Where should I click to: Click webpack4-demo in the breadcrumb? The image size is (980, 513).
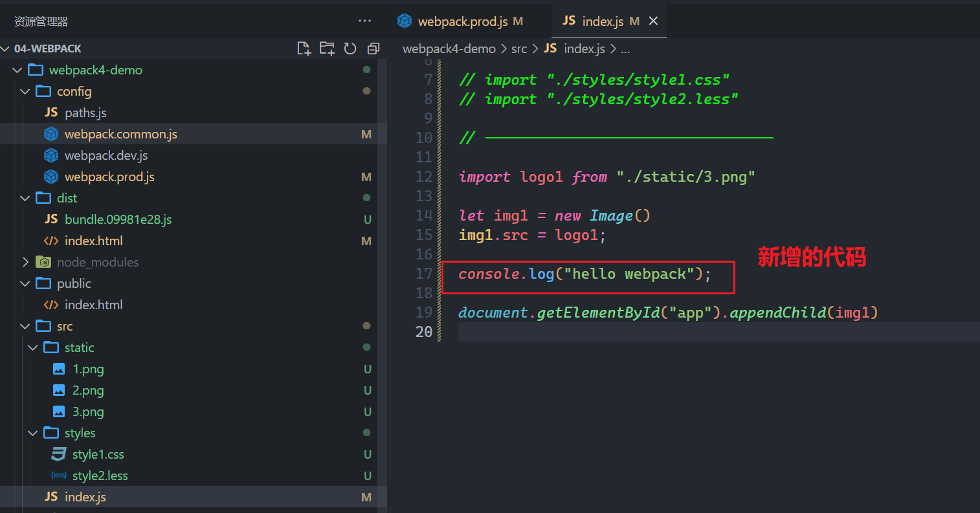449,49
